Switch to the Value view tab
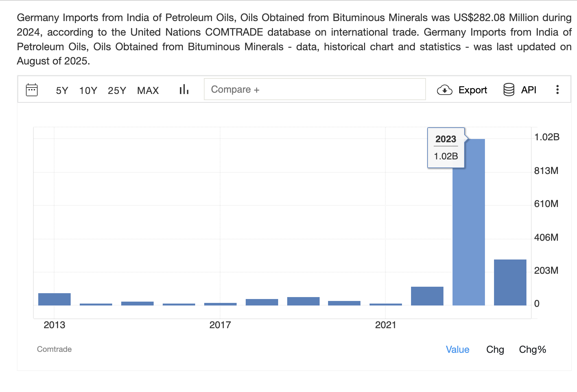Viewport: 577px width, 392px height. pos(457,349)
